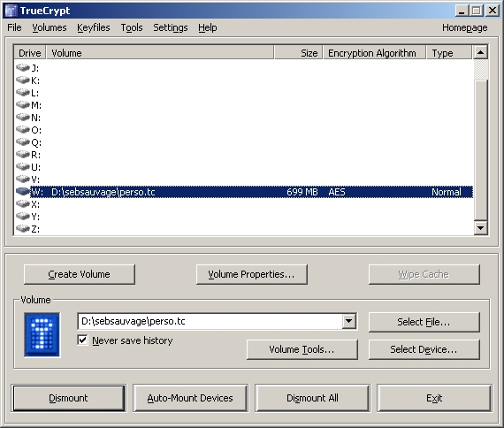
Task: Click the X: drive icon
Action: (23, 203)
